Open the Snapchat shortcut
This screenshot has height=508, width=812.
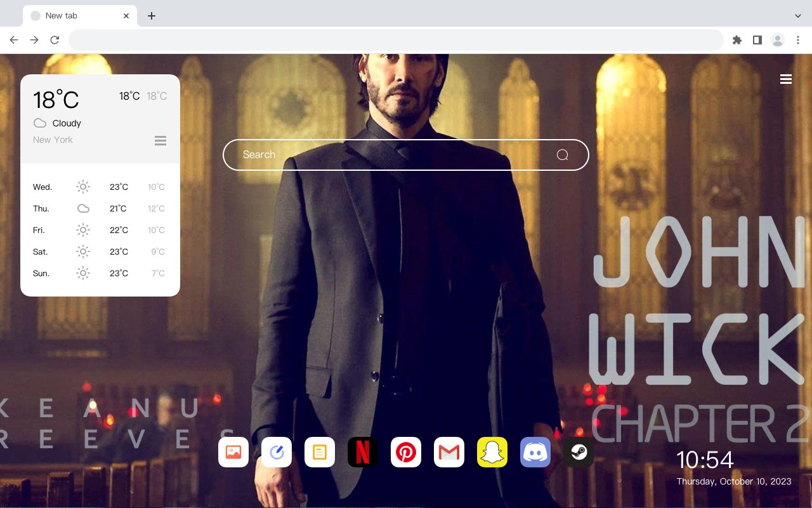tap(492, 452)
